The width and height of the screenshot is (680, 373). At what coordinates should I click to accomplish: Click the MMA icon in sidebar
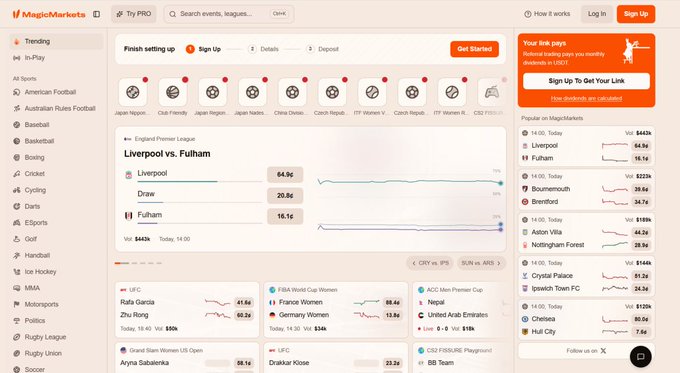[16, 288]
